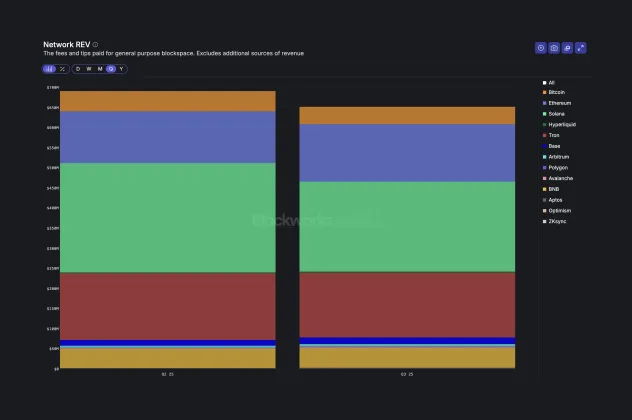Expand chart to fullscreen
The width and height of the screenshot is (632, 420).
(581, 48)
